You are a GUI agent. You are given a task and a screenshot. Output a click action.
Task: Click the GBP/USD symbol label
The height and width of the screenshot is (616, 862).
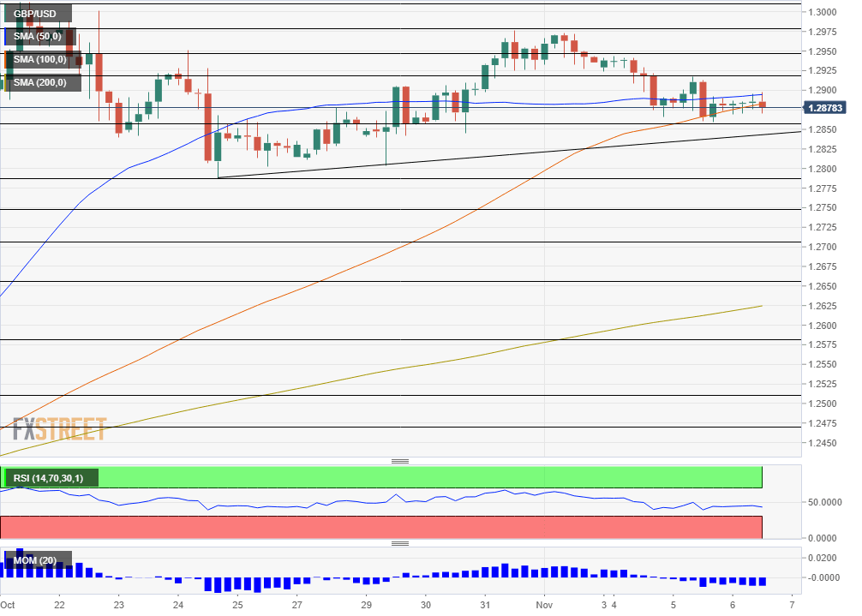(x=38, y=13)
